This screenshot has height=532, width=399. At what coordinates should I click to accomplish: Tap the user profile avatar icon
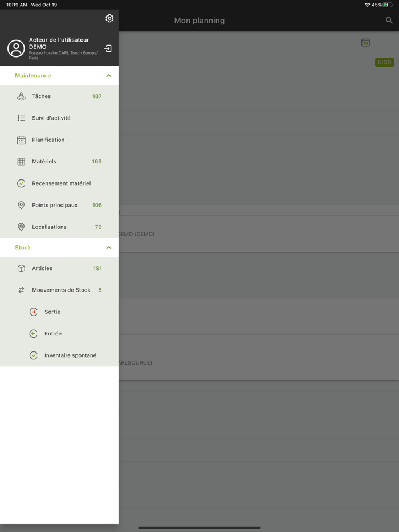pyautogui.click(x=17, y=48)
